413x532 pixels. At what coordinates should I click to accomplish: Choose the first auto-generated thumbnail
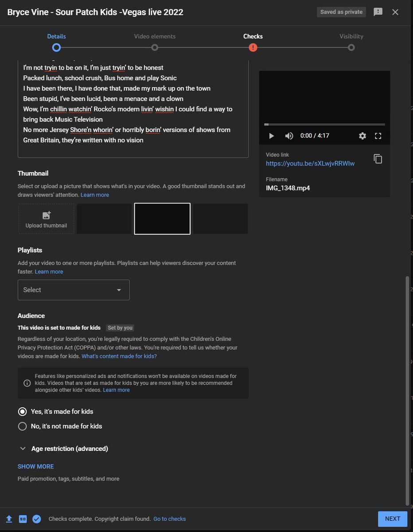[104, 219]
